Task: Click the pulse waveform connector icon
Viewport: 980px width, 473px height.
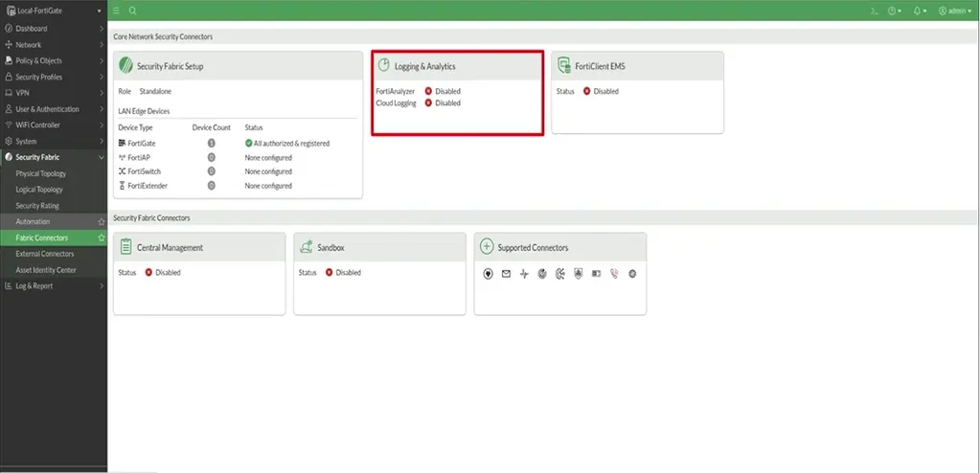Action: (524, 274)
